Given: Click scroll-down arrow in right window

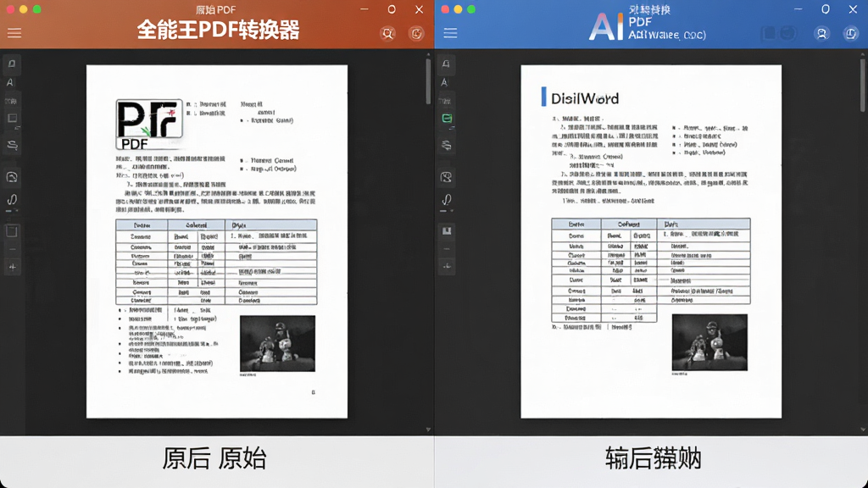Looking at the screenshot, I should [863, 430].
